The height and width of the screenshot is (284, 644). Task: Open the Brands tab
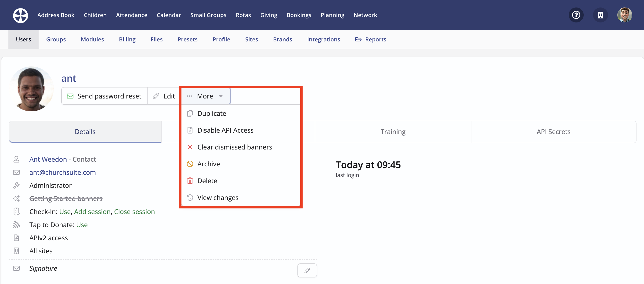tap(282, 39)
